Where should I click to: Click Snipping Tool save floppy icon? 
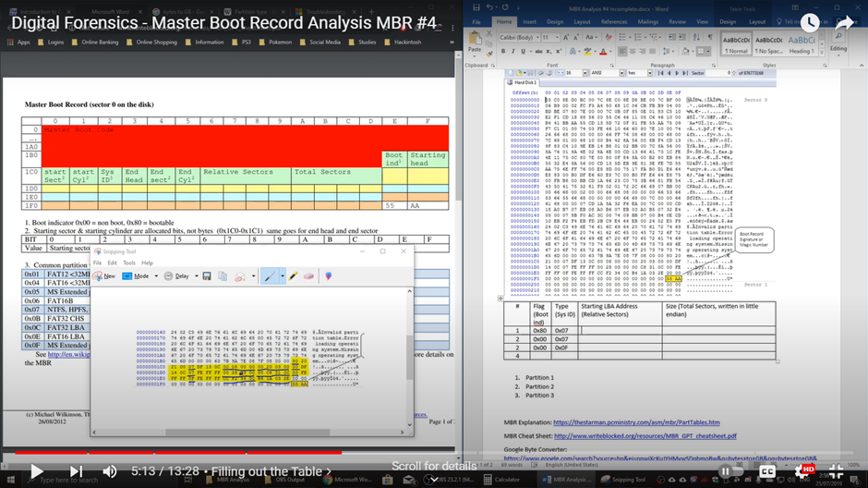(207, 275)
